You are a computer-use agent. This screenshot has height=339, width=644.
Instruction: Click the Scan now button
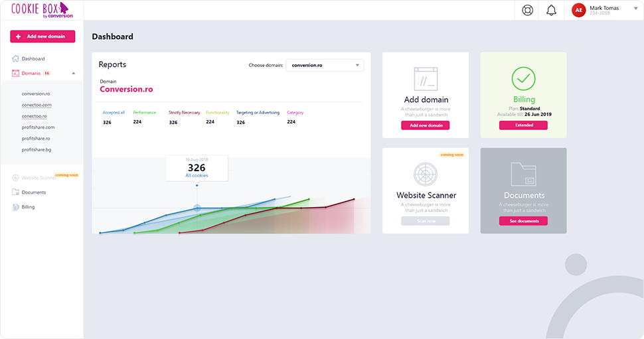pyautogui.click(x=426, y=221)
